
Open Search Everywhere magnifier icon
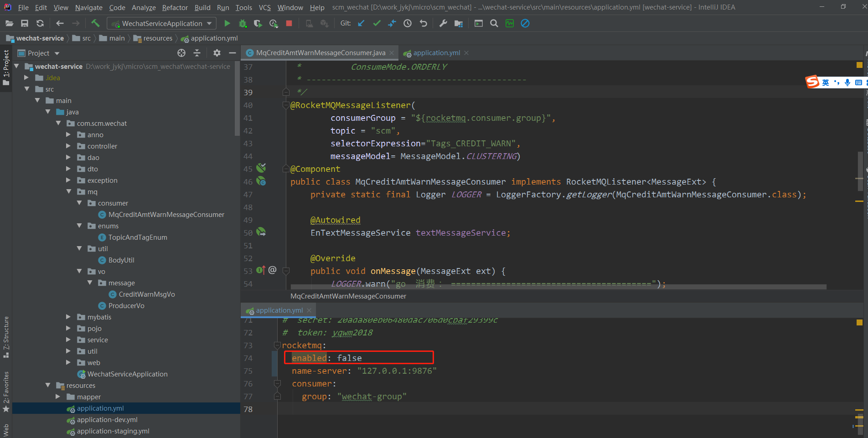tap(494, 23)
